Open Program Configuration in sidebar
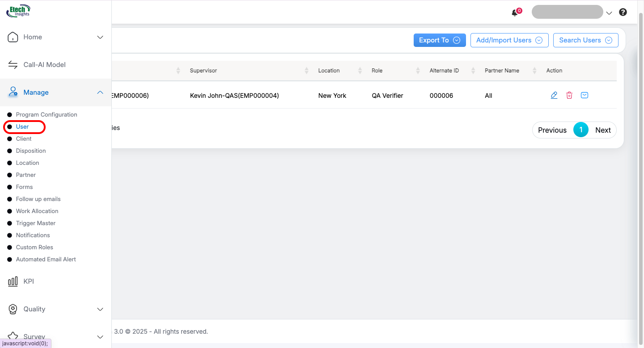Image resolution: width=644 pixels, height=348 pixels. [47, 115]
